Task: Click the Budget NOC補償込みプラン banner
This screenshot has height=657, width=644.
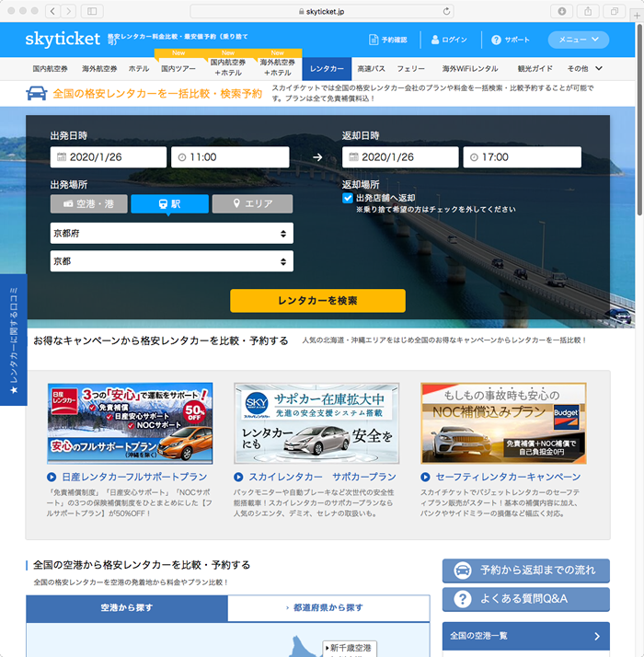Action: click(x=503, y=423)
